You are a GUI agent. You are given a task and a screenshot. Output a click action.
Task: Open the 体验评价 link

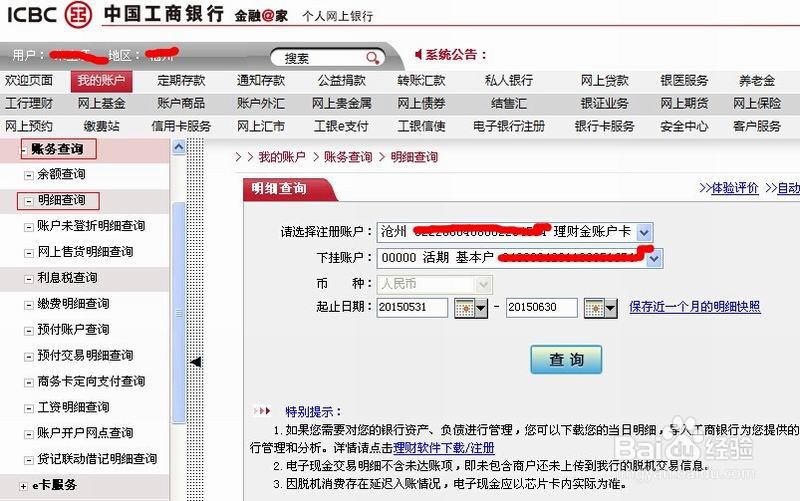(735, 188)
